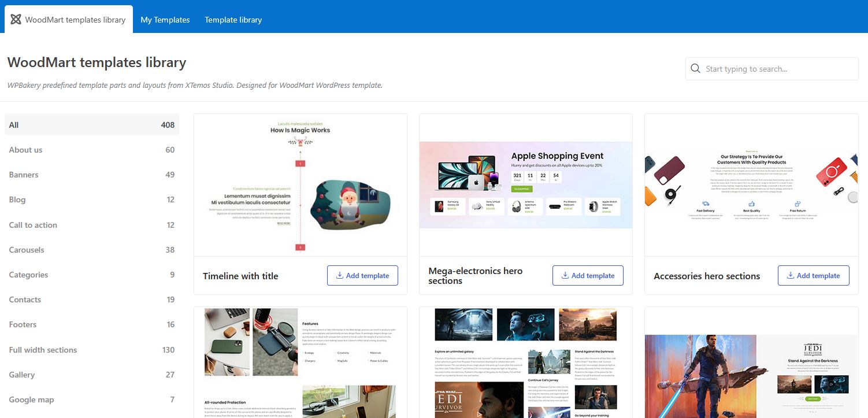Open the Apple Shopping Event thumbnail
This screenshot has height=418, width=868.
click(526, 185)
